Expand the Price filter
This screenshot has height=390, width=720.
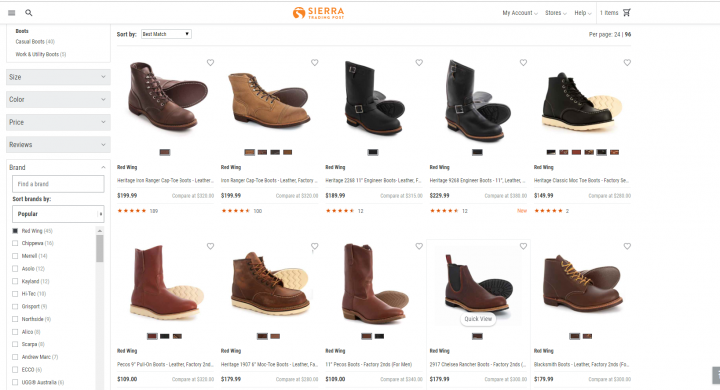(x=58, y=122)
